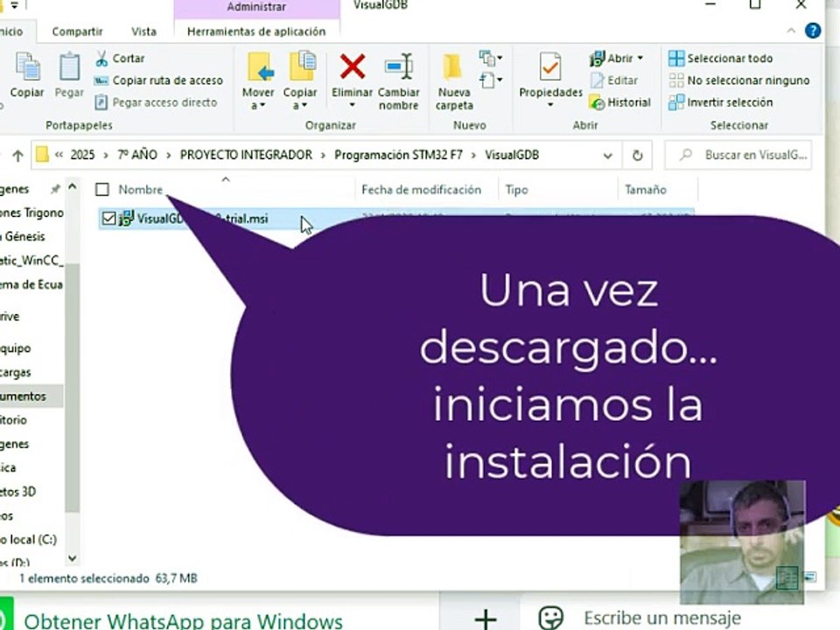The width and height of the screenshot is (840, 630).
Task: Sort by the Nombre column header
Action: point(140,190)
